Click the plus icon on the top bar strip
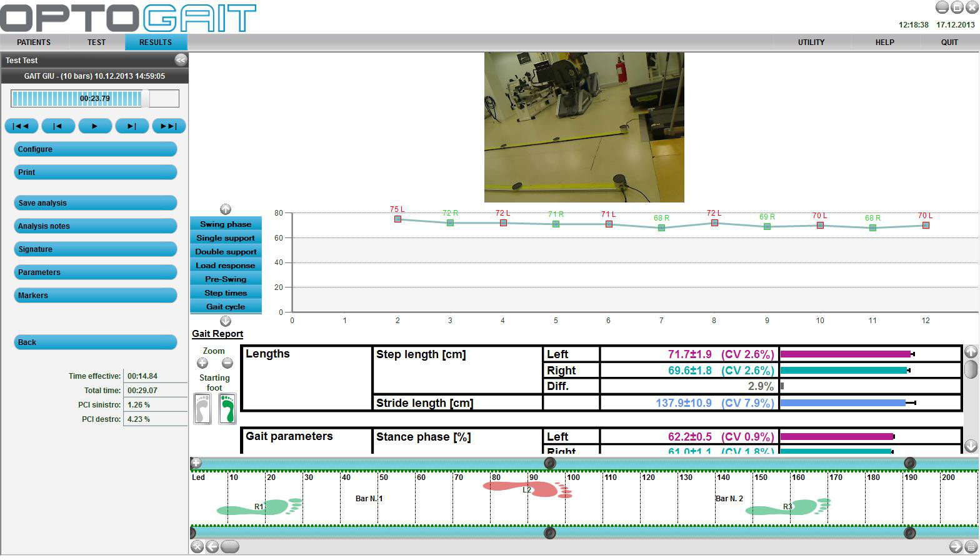 196,463
